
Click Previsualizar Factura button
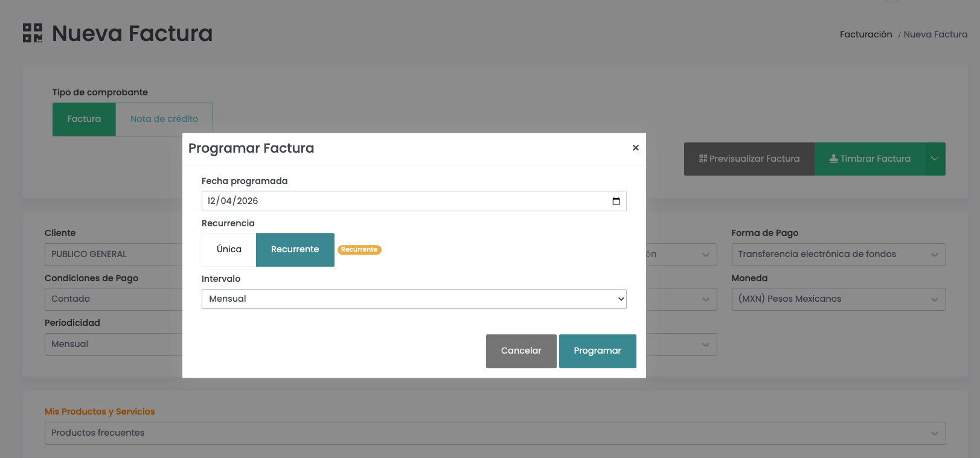(749, 159)
